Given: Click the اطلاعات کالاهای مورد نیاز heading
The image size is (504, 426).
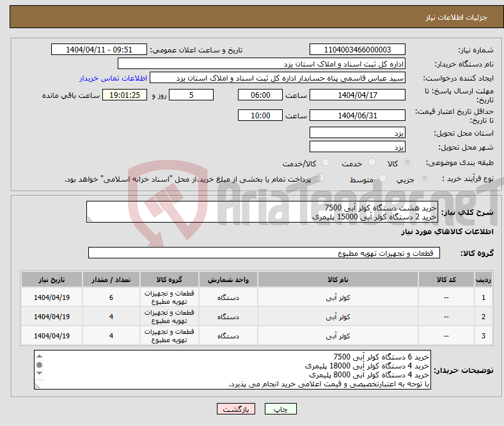Looking at the screenshot, I should tap(447, 232).
